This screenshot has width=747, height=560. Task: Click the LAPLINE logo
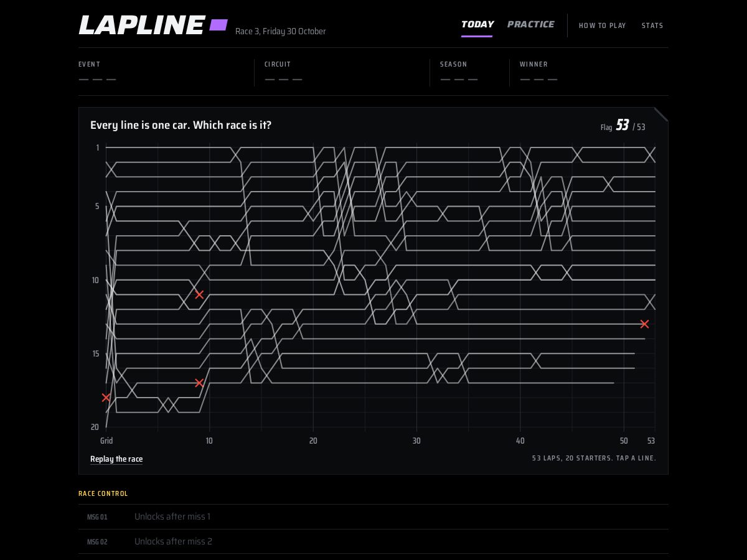coord(141,25)
